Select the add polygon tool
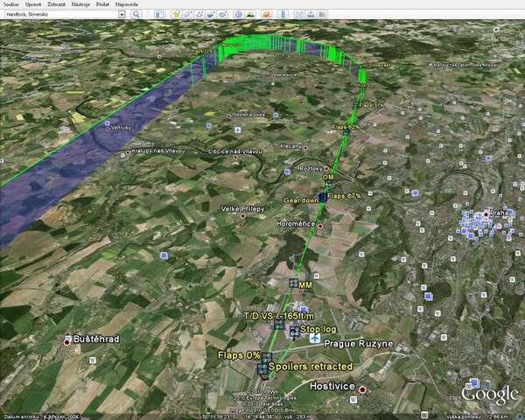The width and height of the screenshot is (525, 420). (188, 16)
